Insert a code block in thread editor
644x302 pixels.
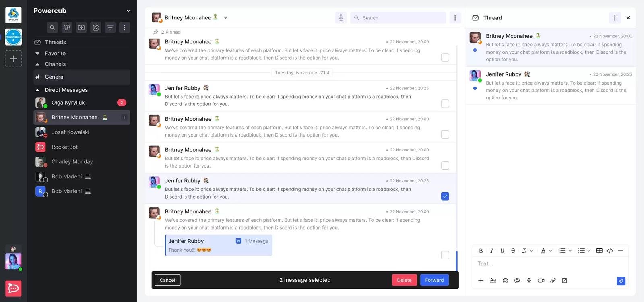[x=610, y=251]
